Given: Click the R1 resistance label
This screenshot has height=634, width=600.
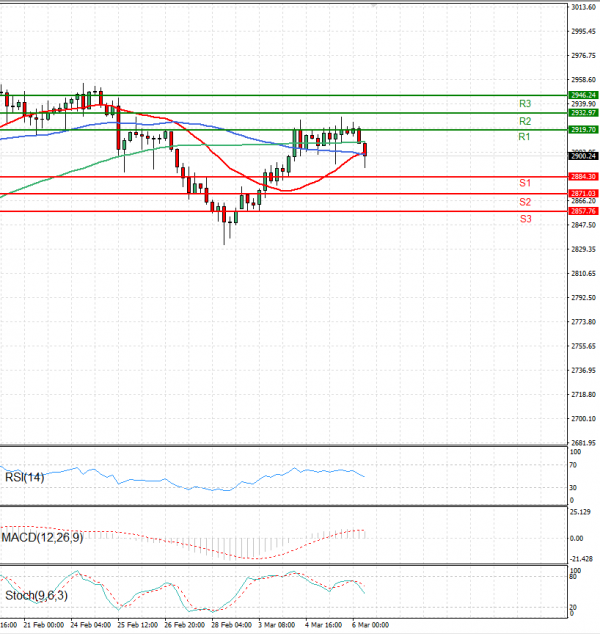Looking at the screenshot, I should pyautogui.click(x=524, y=137).
